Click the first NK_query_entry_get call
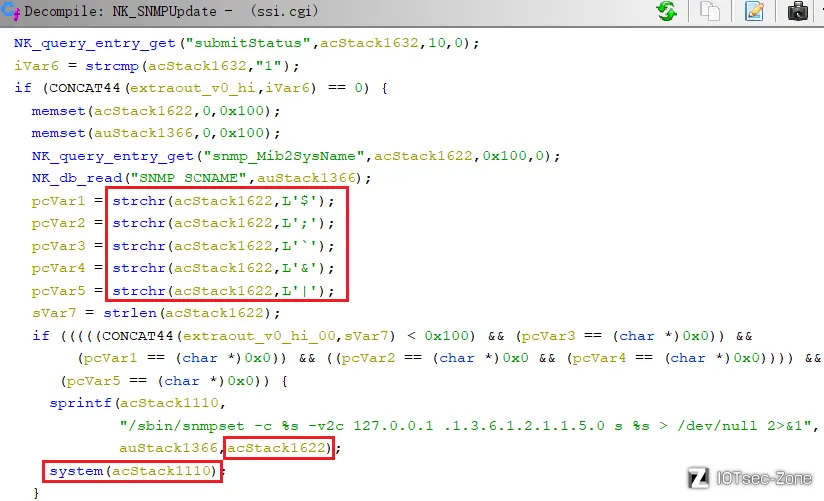This screenshot has height=501, width=824. [95, 43]
